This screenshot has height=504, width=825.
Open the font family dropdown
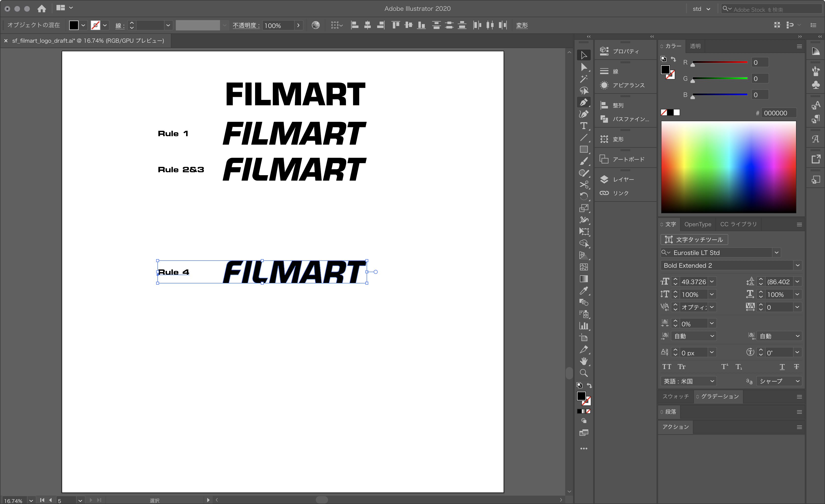click(776, 253)
